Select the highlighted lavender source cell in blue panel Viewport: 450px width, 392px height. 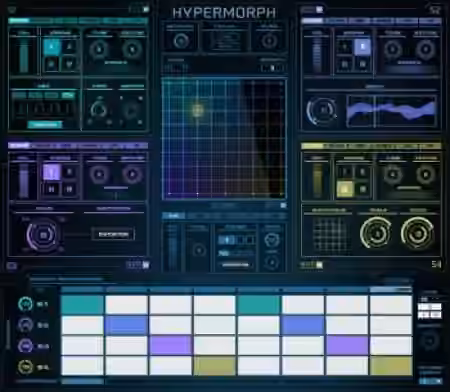362,47
